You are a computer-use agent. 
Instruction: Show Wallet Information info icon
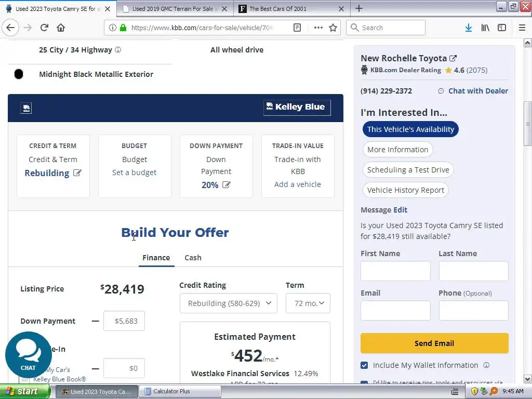[486, 365]
